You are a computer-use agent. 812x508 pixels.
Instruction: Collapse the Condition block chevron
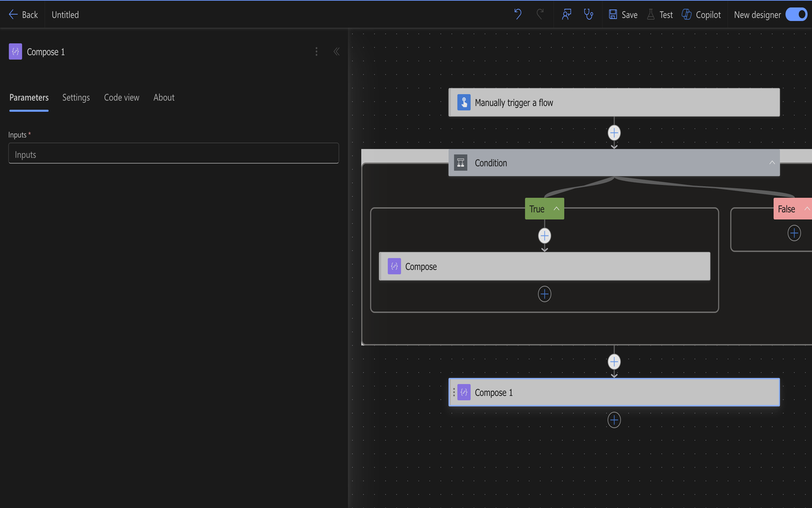pyautogui.click(x=772, y=163)
